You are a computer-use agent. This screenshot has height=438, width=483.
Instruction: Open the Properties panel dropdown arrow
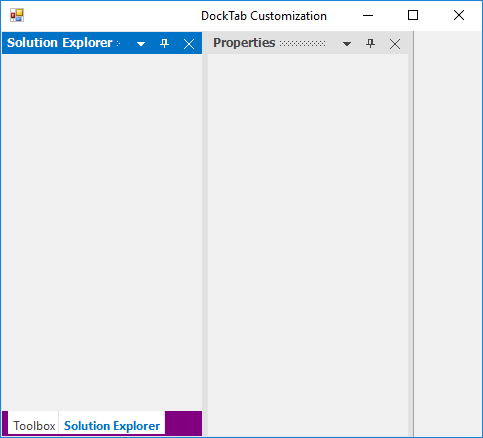click(347, 44)
